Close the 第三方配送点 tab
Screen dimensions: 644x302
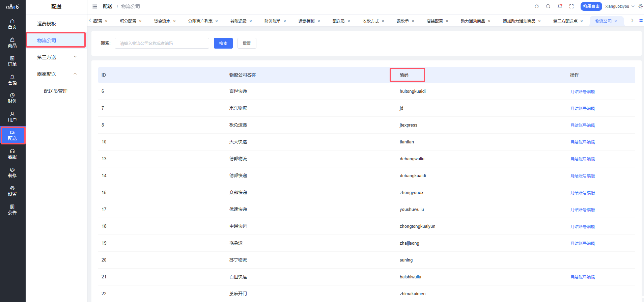(x=582, y=21)
